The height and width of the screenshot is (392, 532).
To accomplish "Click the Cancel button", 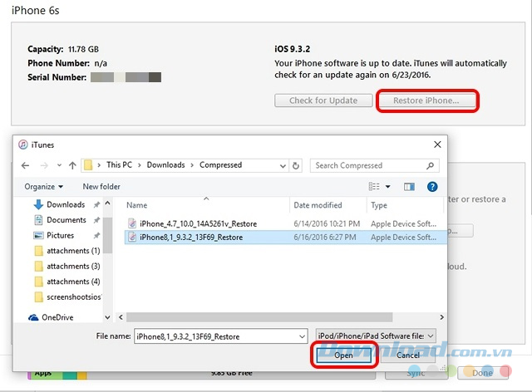I will (408, 355).
